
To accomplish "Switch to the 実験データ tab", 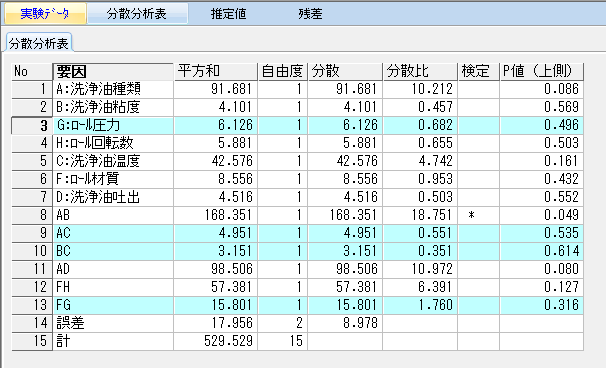I will (x=45, y=14).
